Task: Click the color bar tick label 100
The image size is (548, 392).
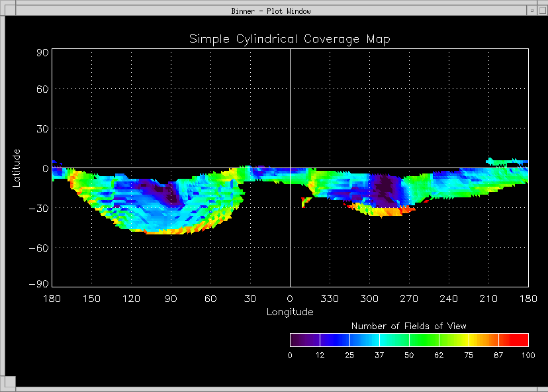Action: point(528,356)
